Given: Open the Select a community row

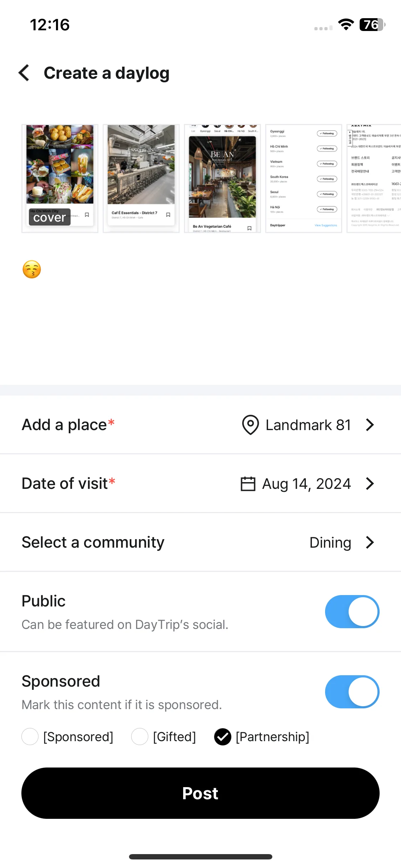Looking at the screenshot, I should tap(200, 542).
